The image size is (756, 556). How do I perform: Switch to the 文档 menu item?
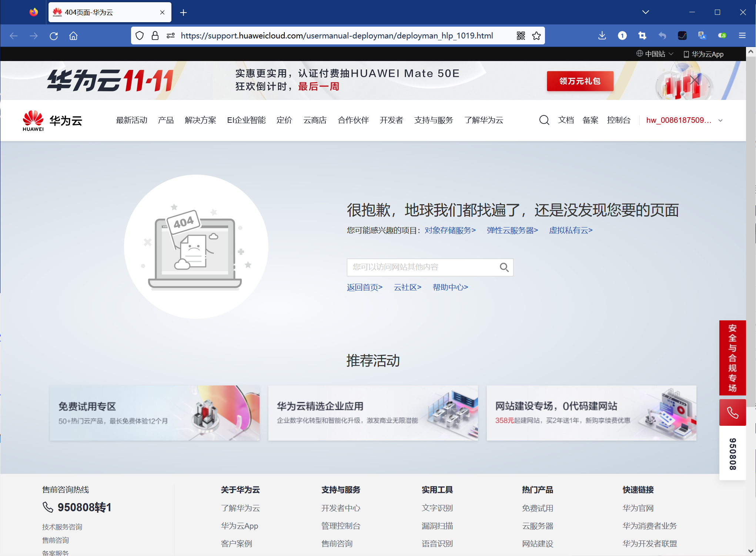point(566,120)
